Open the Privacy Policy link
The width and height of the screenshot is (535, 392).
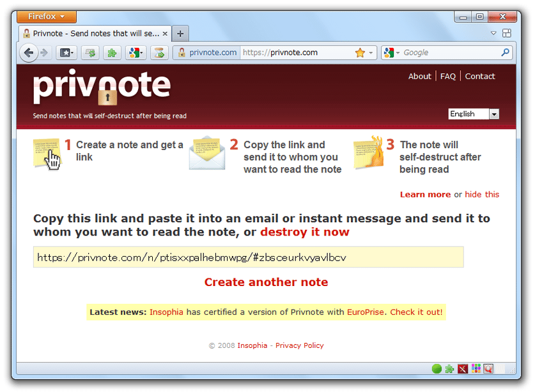click(300, 345)
